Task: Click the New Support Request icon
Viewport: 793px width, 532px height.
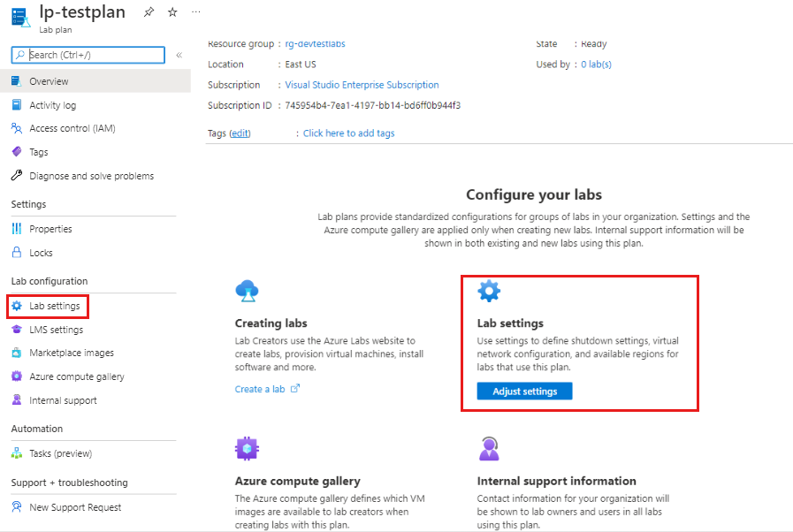Action: click(17, 506)
